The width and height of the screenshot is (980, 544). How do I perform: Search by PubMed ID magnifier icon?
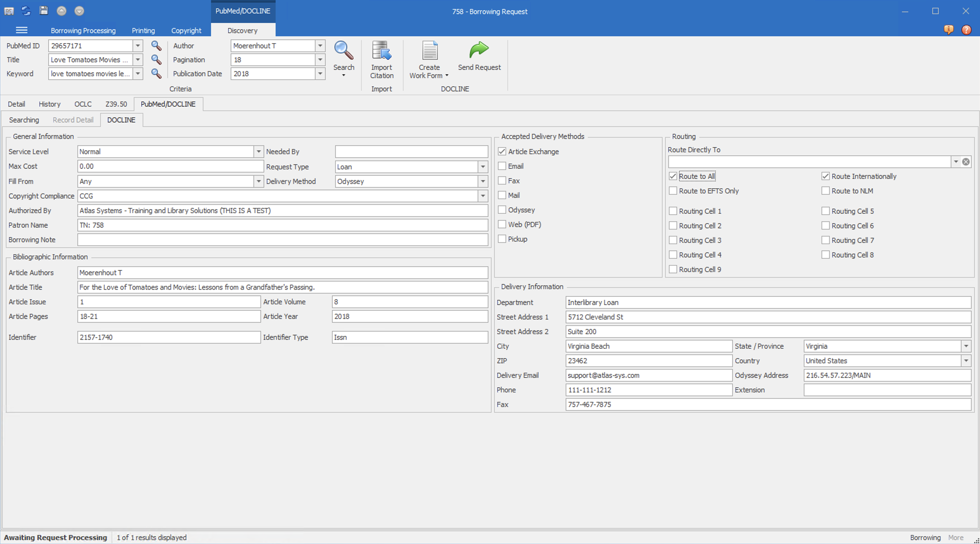pyautogui.click(x=156, y=46)
